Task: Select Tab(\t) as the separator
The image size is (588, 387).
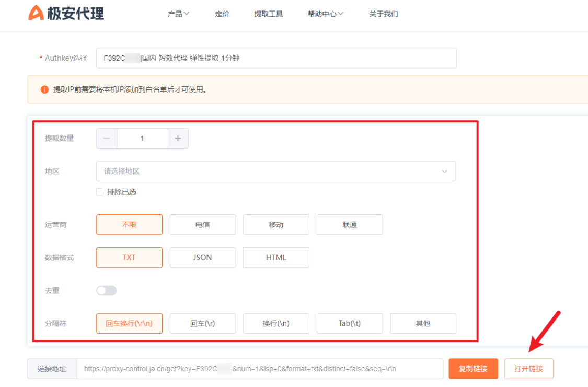Action: tap(350, 324)
